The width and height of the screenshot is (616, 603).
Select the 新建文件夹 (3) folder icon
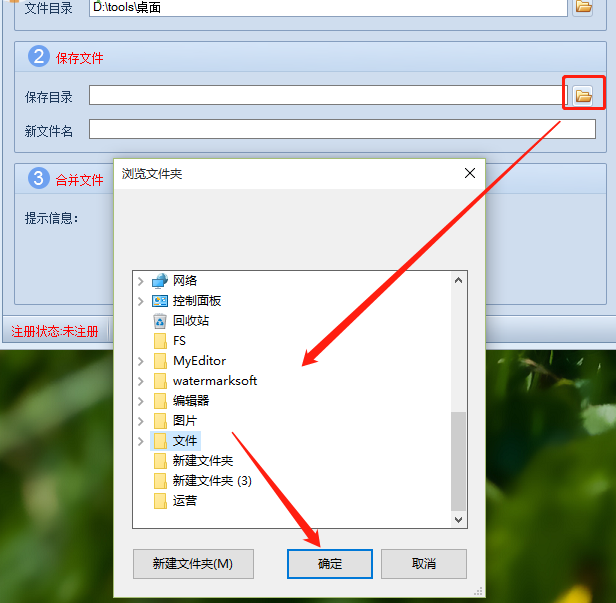[x=160, y=481]
